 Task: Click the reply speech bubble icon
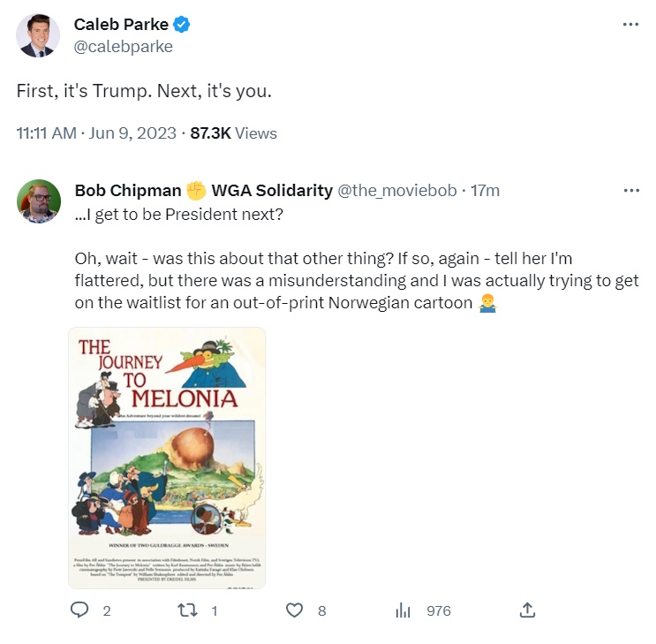79,610
